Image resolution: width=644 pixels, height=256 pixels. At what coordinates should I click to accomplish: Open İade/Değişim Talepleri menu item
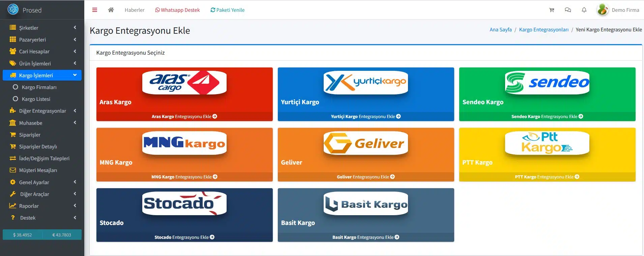pos(42,158)
